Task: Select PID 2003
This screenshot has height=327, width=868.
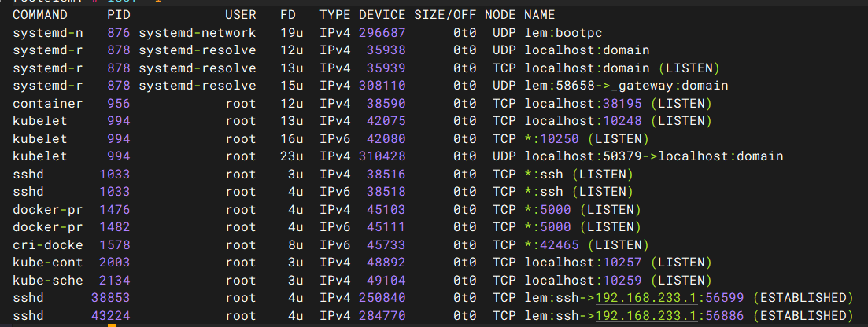Action: [x=115, y=263]
